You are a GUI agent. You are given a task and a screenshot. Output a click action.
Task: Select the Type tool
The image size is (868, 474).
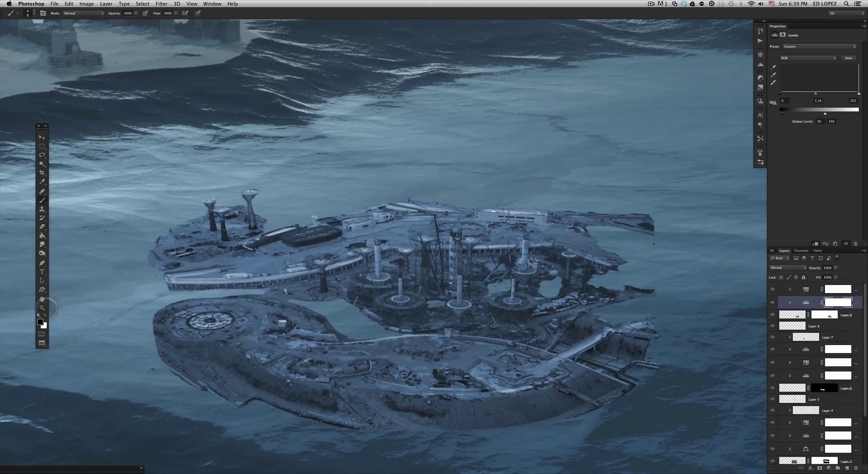click(42, 272)
